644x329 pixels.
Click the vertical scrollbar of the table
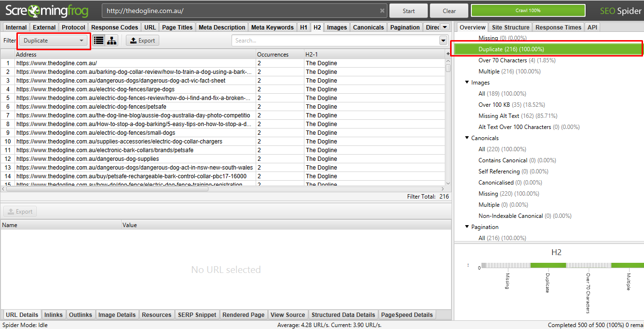coord(448,68)
